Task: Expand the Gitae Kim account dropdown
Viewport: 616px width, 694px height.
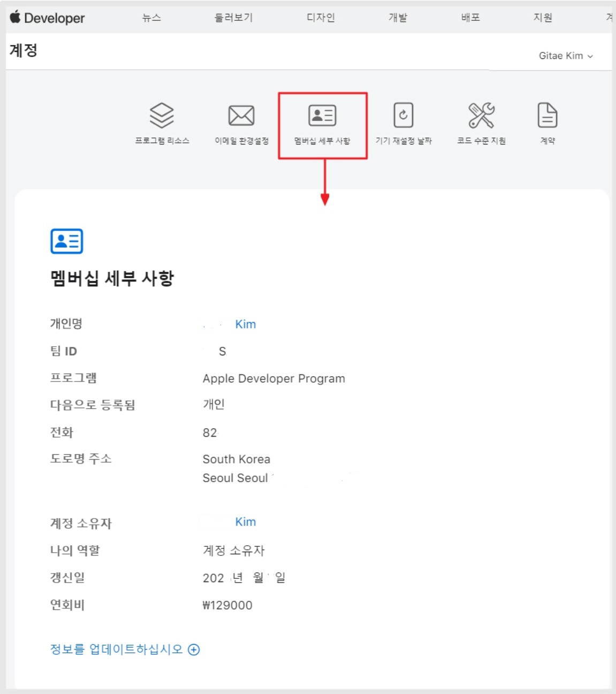Action: click(x=566, y=56)
